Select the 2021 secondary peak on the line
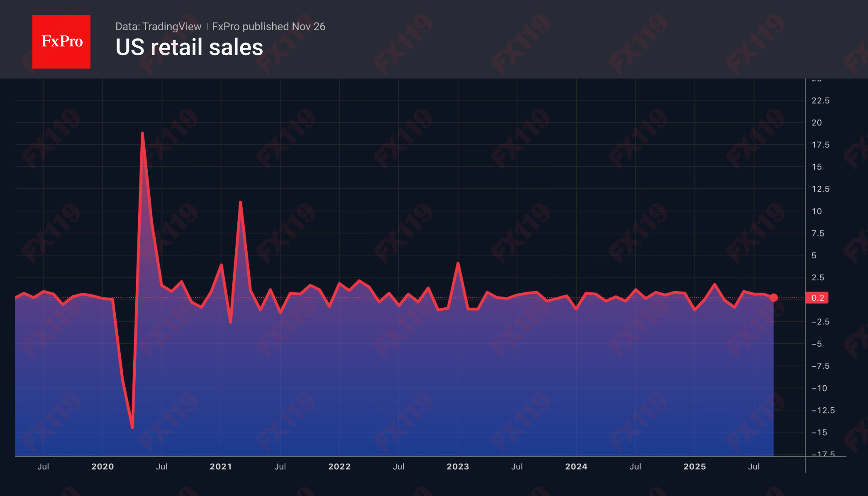Image resolution: width=868 pixels, height=496 pixels. (x=241, y=202)
